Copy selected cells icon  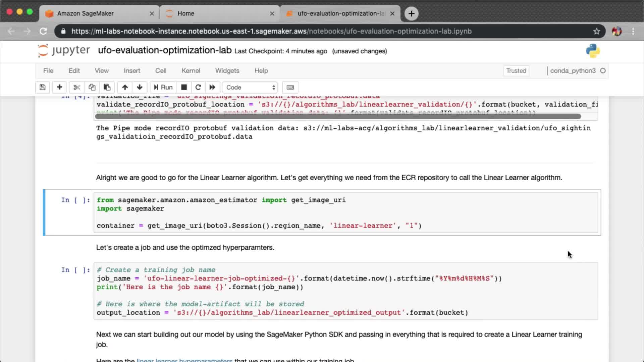coord(92,87)
